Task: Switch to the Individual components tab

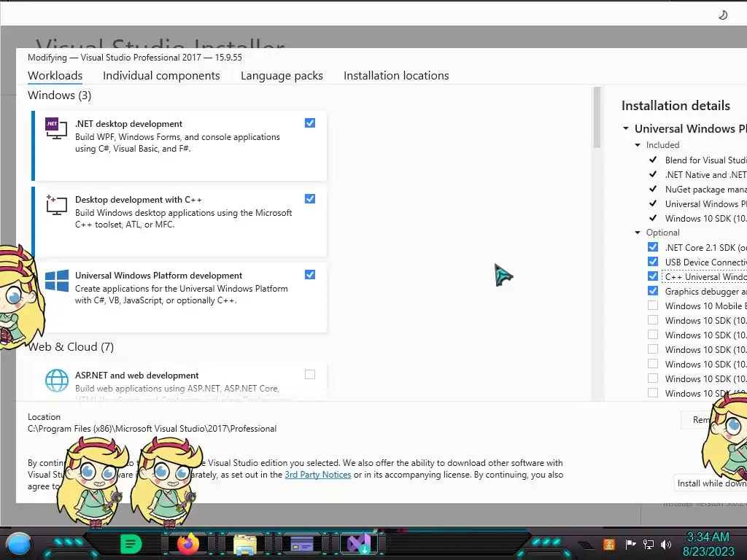Action: coord(161,75)
